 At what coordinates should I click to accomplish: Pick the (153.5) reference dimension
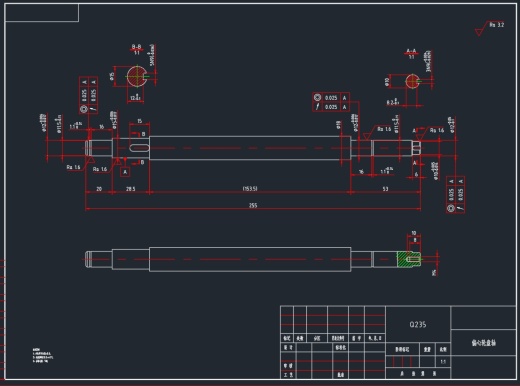pyautogui.click(x=250, y=189)
